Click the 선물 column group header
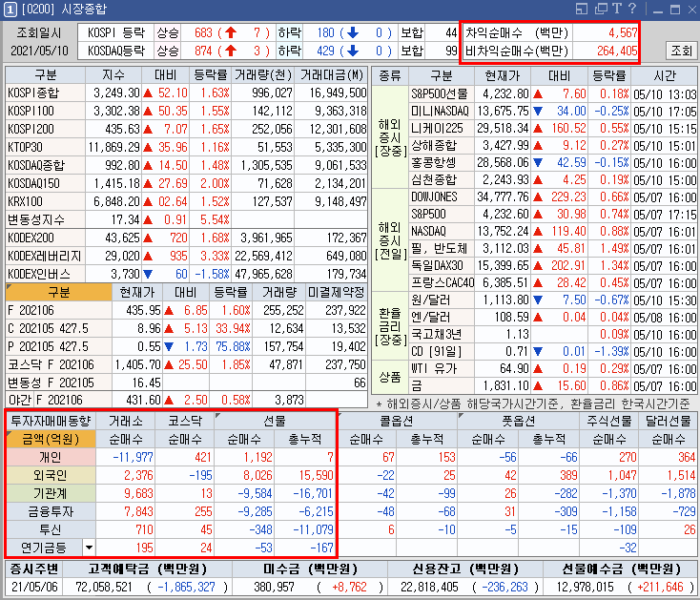Image resolution: width=700 pixels, height=600 pixels. 275,421
